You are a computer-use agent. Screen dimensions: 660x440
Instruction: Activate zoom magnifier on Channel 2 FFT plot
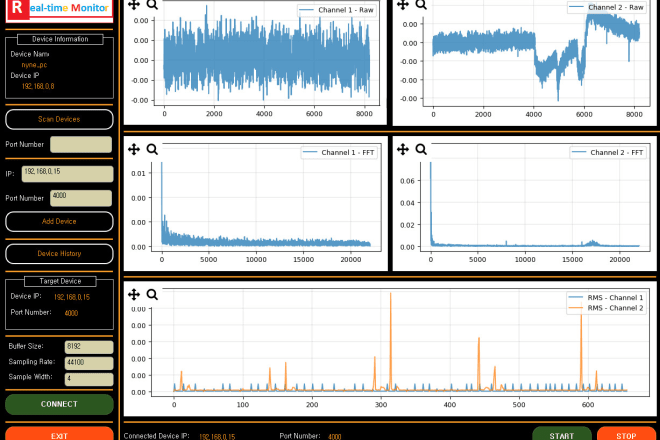coord(421,149)
